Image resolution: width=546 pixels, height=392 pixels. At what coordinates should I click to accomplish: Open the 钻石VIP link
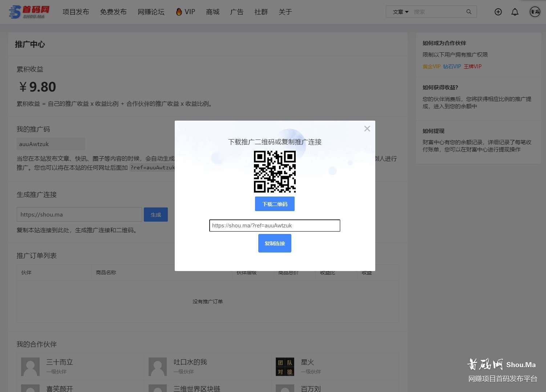coord(452,66)
